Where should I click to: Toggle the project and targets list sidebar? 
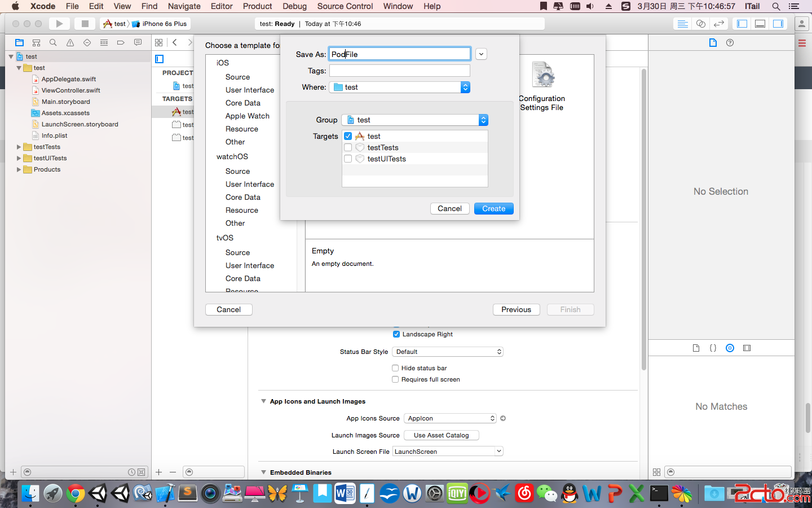tap(160, 59)
